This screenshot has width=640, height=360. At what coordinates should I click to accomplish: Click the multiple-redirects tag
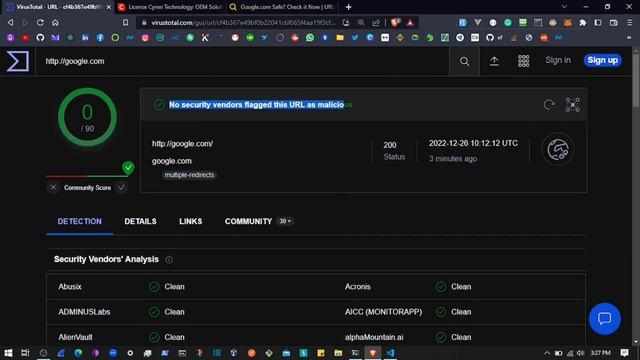click(189, 175)
